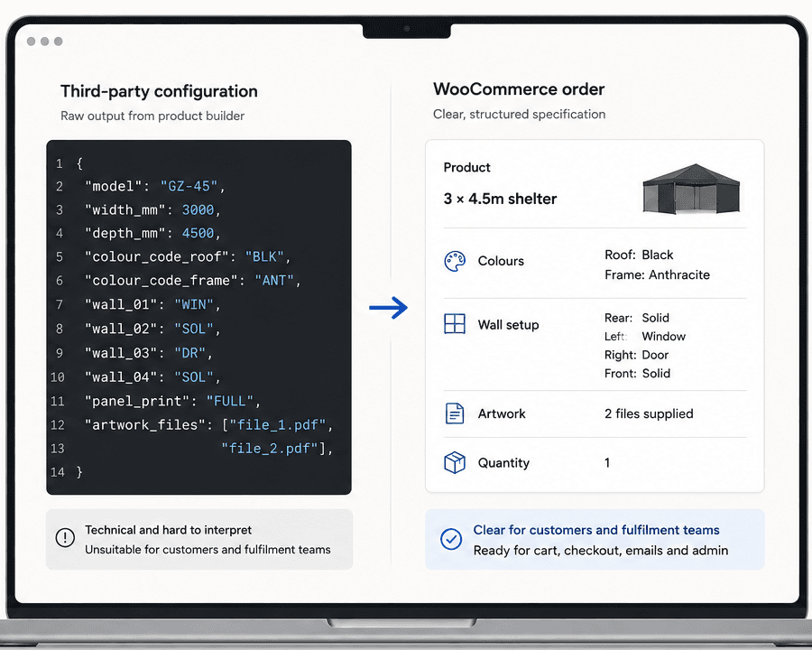Screen dimensions: 812x650
Task: Click the "wall_04" code line
Action: coord(152,376)
